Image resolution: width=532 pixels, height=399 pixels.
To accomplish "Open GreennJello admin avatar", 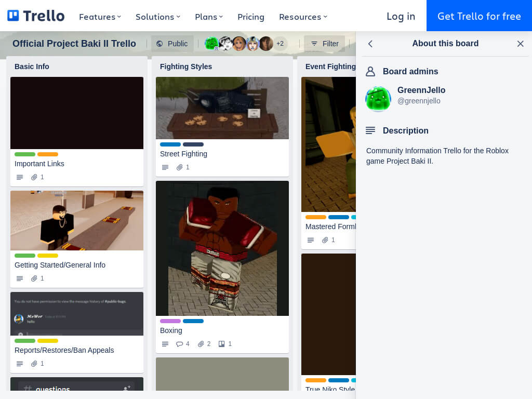I will point(378,99).
